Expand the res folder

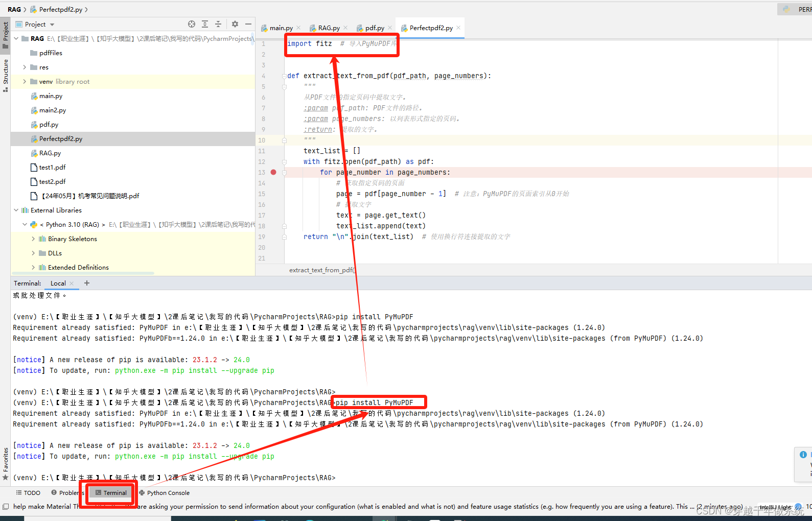(x=25, y=67)
